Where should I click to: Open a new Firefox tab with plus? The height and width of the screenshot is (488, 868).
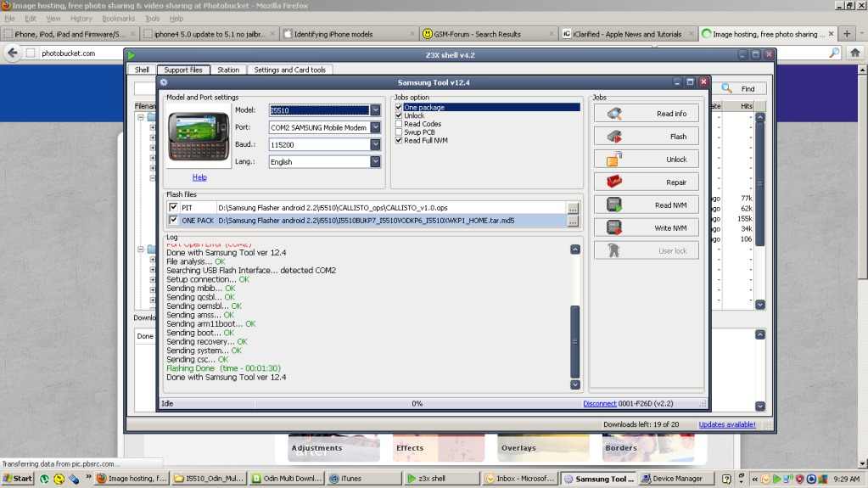tap(847, 34)
